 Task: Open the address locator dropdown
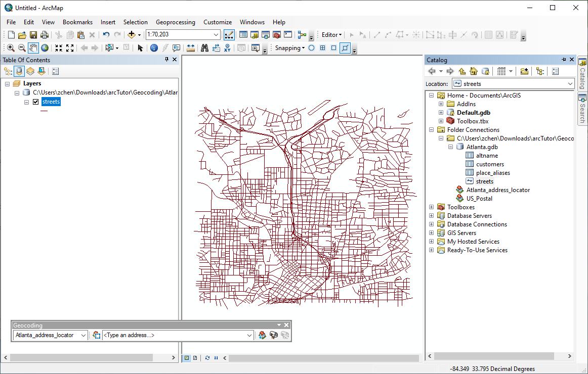tap(83, 335)
